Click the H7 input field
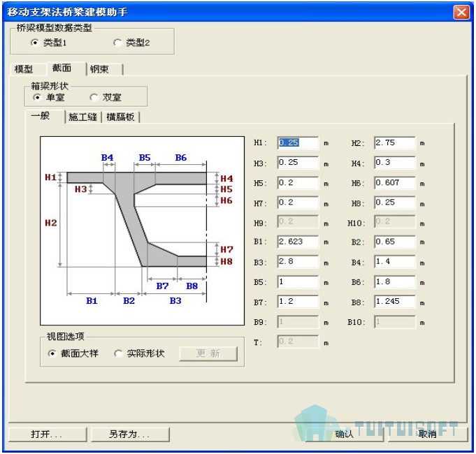This screenshot has width=476, height=454. 298,203
